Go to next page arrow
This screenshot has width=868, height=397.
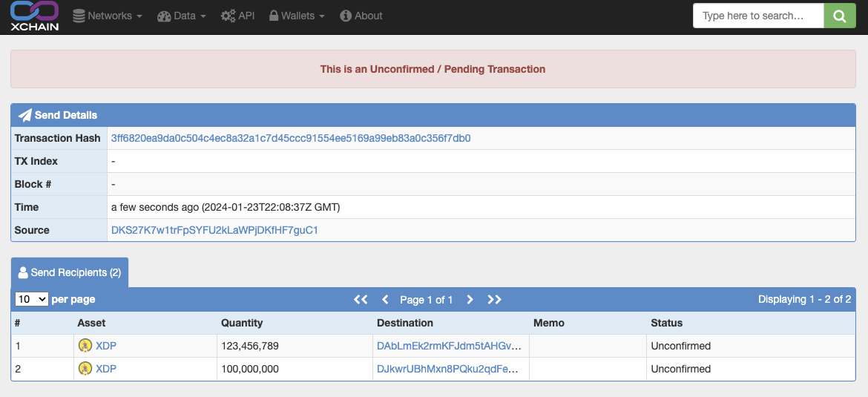[x=470, y=300]
